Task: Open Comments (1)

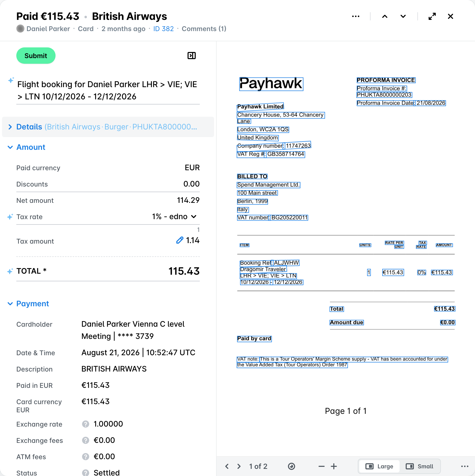Action: (x=204, y=29)
